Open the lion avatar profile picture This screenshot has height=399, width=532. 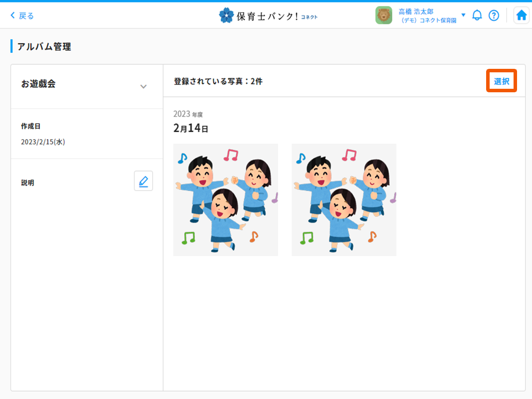coord(384,15)
